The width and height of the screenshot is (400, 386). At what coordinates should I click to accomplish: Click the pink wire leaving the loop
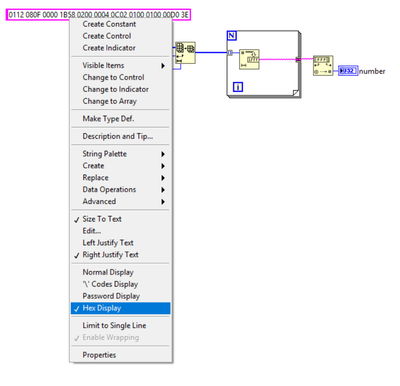pyautogui.click(x=307, y=59)
